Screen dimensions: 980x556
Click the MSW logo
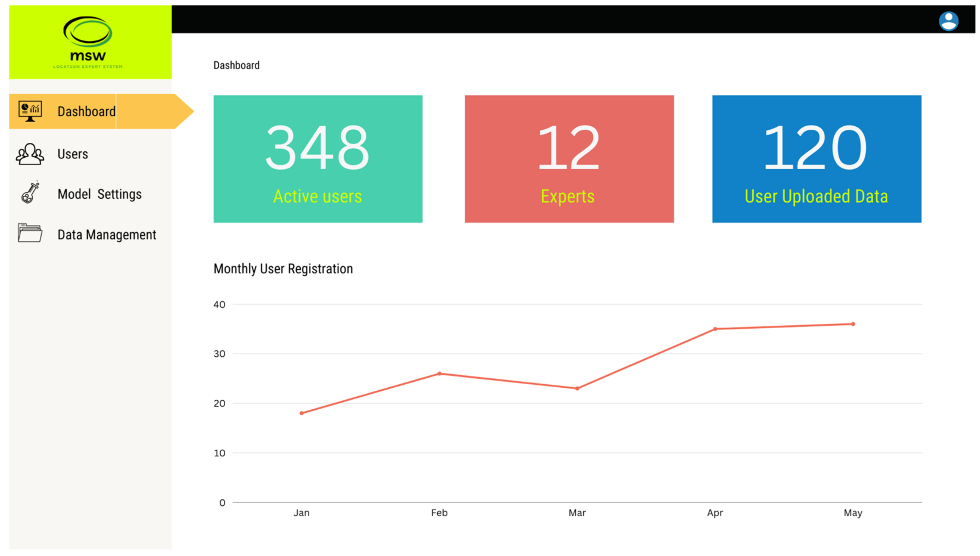click(88, 42)
